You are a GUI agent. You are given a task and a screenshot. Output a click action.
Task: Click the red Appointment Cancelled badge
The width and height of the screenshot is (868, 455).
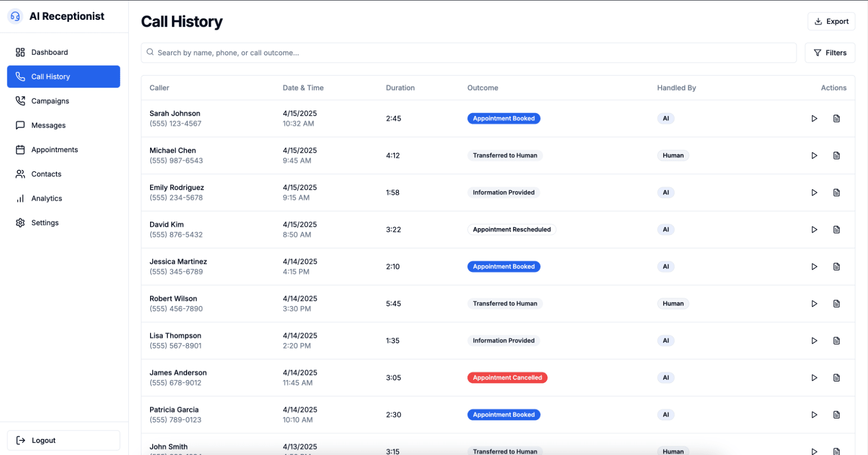pyautogui.click(x=507, y=378)
